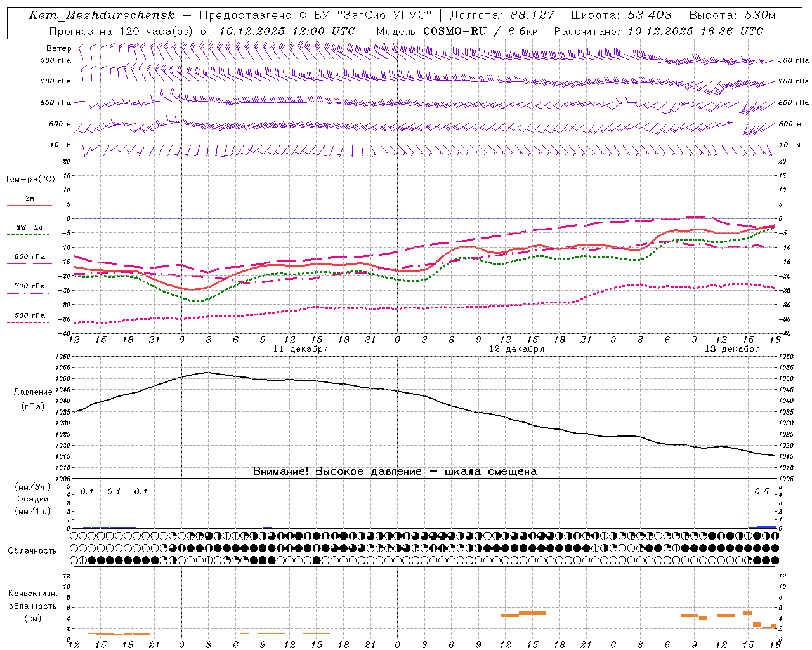Viewport: 812px width, 650px height.
Task: Click the Td 2м legend label
Action: click(30, 227)
